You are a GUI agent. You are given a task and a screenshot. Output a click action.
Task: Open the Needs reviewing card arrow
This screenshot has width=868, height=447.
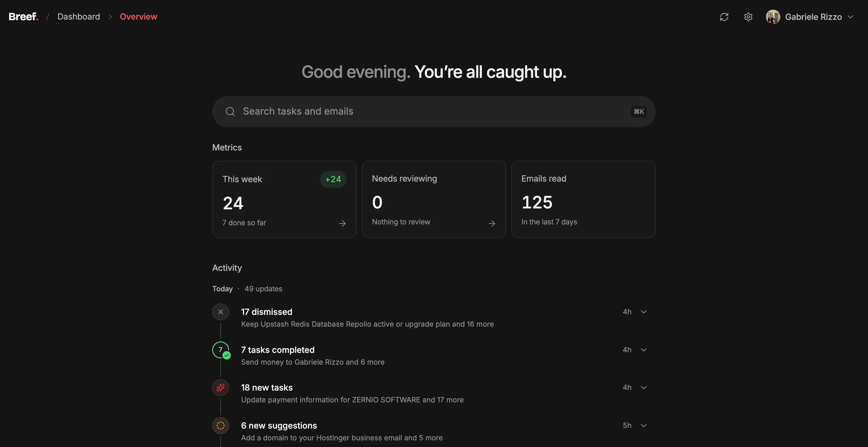[492, 223]
